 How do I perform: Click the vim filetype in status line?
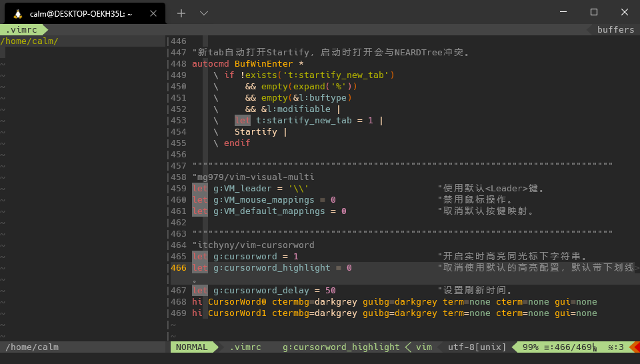tap(424, 347)
